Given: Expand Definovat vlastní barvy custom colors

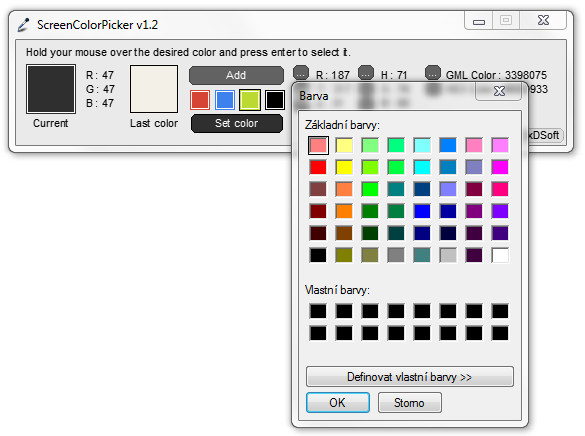Looking at the screenshot, I should [x=410, y=377].
